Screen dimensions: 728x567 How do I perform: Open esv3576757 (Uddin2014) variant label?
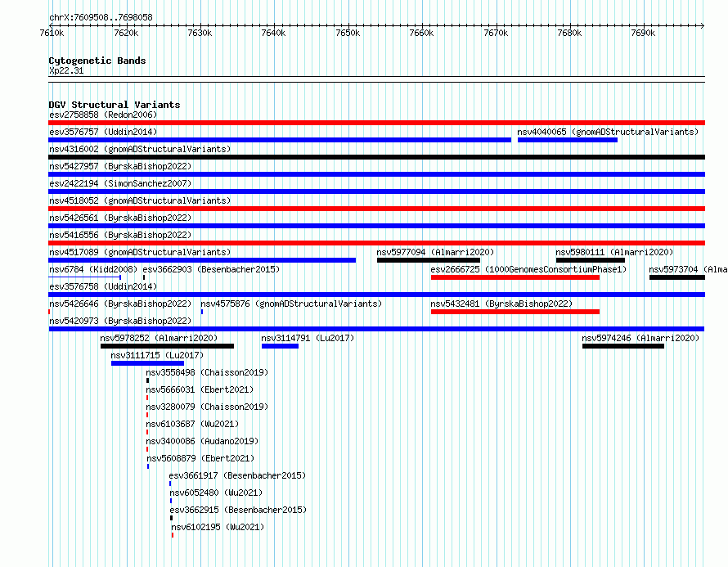point(103,132)
